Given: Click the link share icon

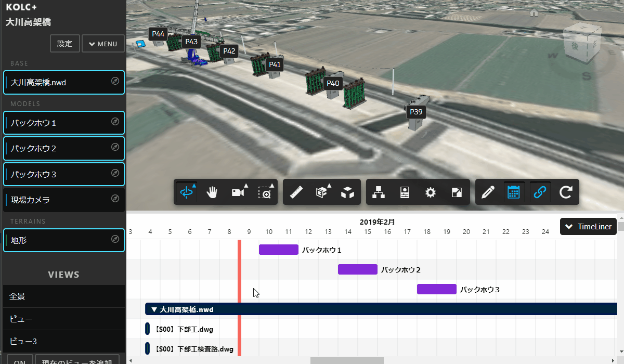Looking at the screenshot, I should (540, 192).
